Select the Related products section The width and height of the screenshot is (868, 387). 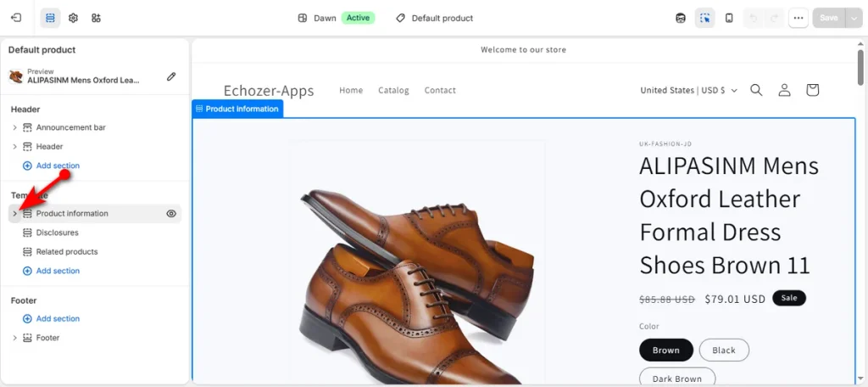pyautogui.click(x=67, y=252)
